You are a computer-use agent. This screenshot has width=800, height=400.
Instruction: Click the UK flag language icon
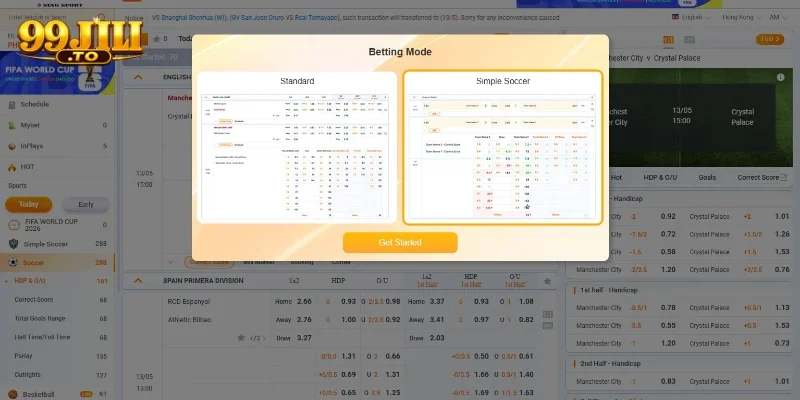tap(675, 17)
